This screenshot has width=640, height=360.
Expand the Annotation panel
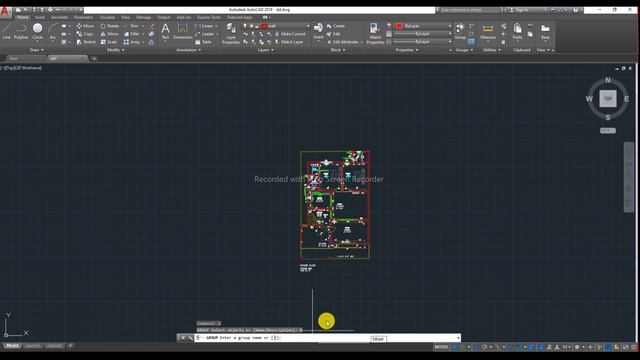point(188,50)
